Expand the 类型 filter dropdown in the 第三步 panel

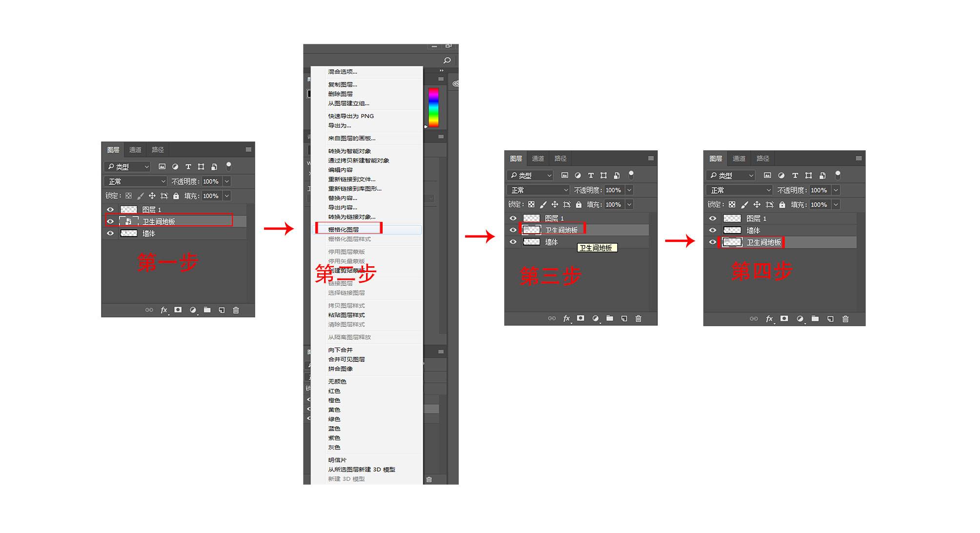530,176
